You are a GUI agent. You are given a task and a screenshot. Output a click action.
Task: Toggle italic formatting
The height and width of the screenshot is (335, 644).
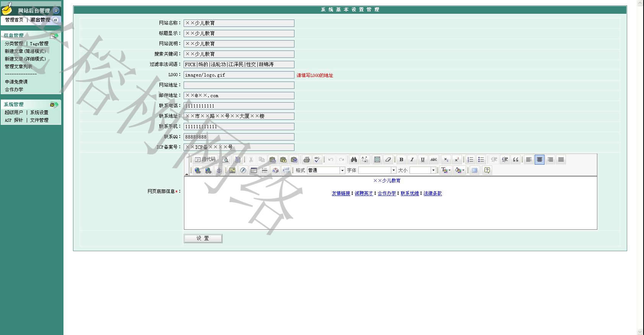tap(412, 160)
